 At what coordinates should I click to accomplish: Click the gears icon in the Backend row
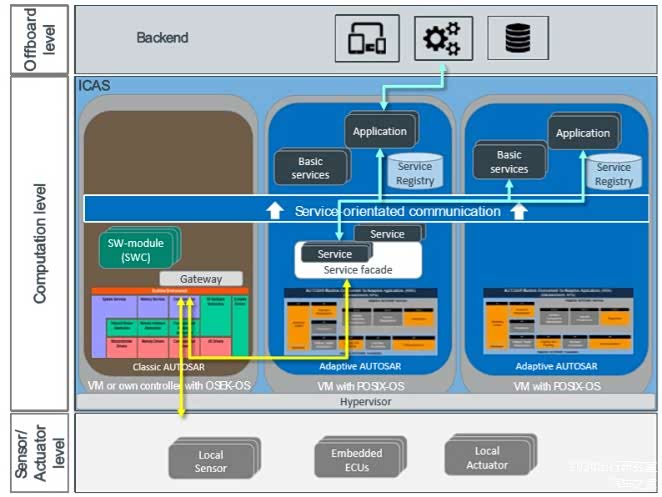443,39
